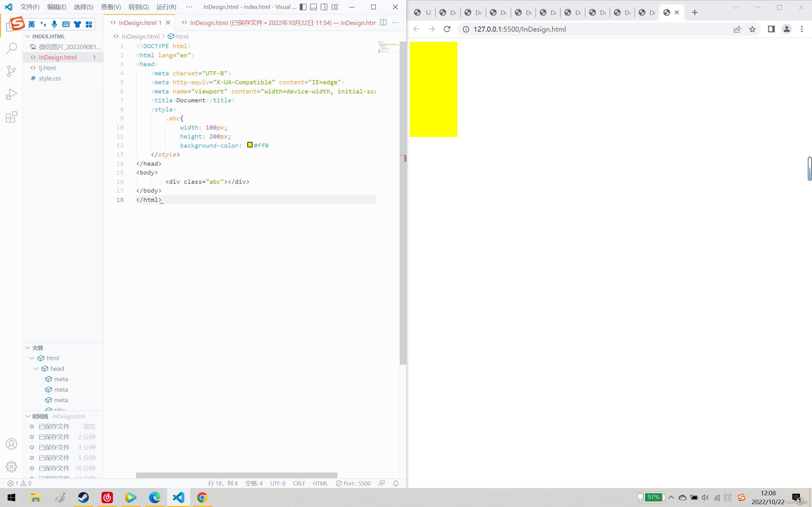
Task: Reload the Chrome page
Action: (447, 29)
